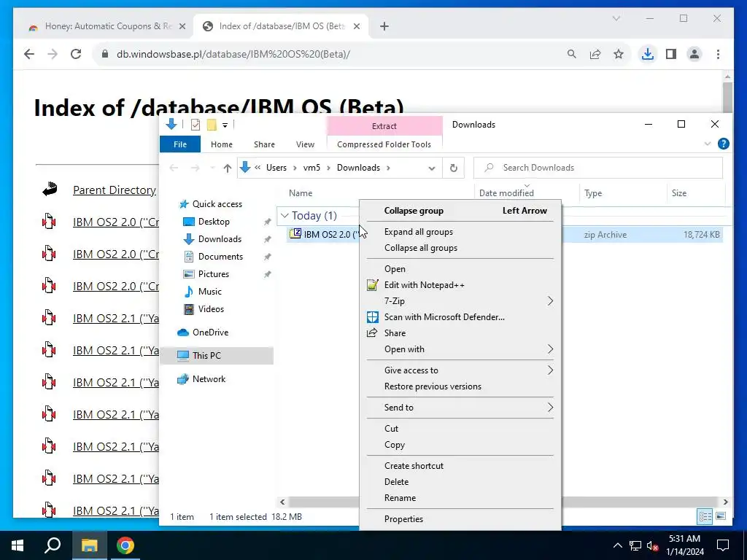Click Collapse group menu entry
Viewport: 747px width, 560px height.
pos(460,211)
